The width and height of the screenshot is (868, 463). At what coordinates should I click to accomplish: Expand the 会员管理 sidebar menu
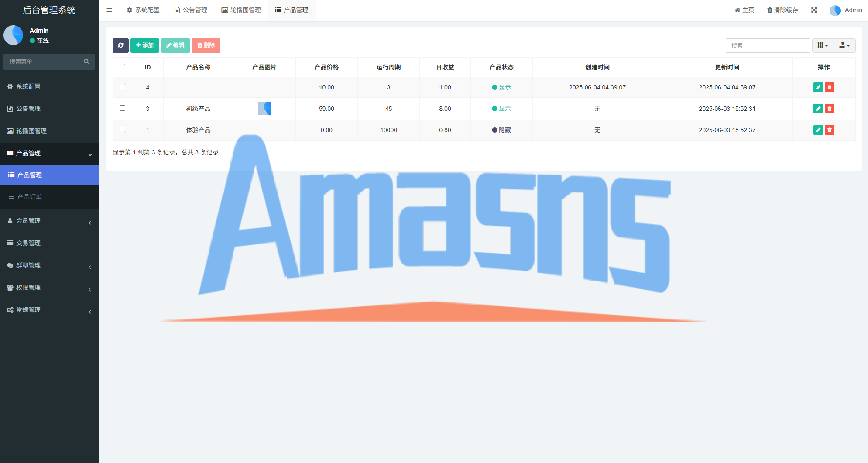click(49, 221)
